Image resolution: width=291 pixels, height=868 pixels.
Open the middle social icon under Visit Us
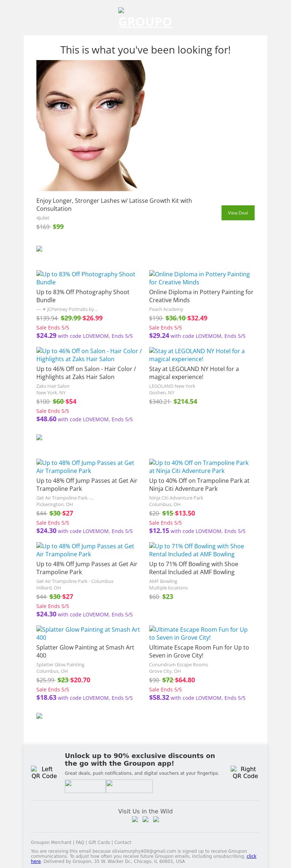coord(145,820)
